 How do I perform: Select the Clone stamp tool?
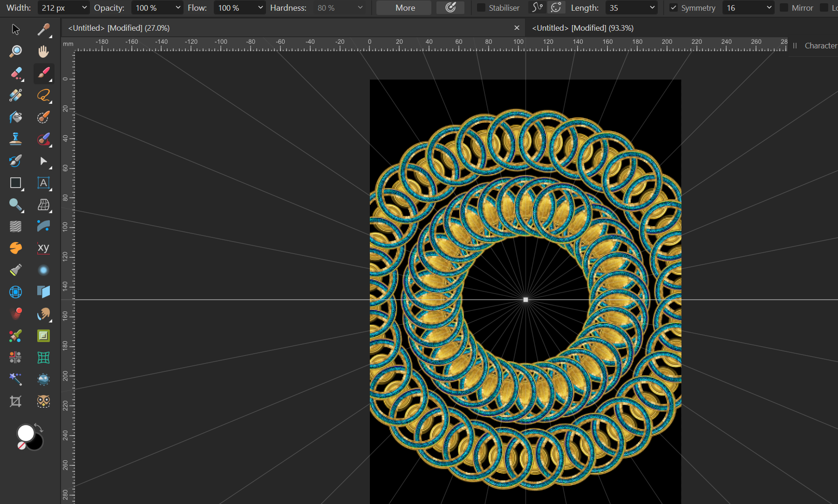pyautogui.click(x=15, y=139)
